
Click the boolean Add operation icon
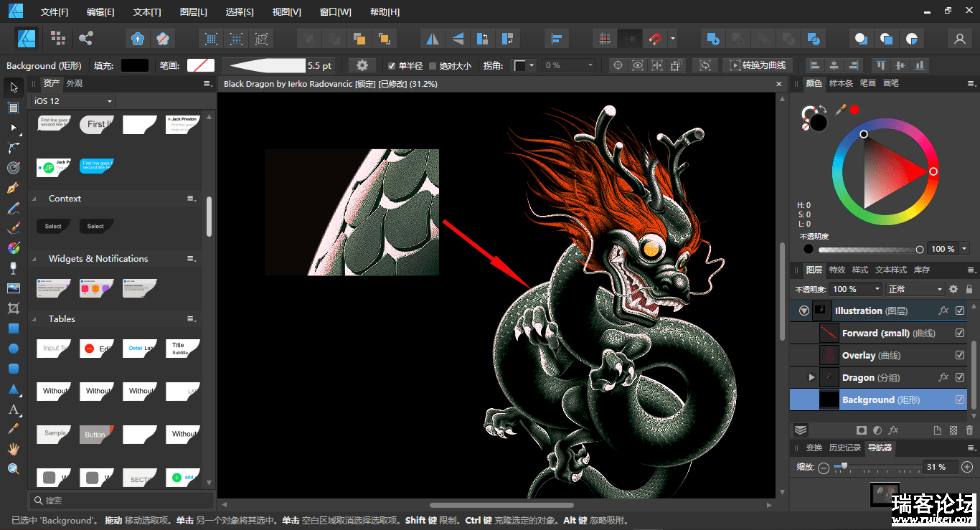pos(712,38)
